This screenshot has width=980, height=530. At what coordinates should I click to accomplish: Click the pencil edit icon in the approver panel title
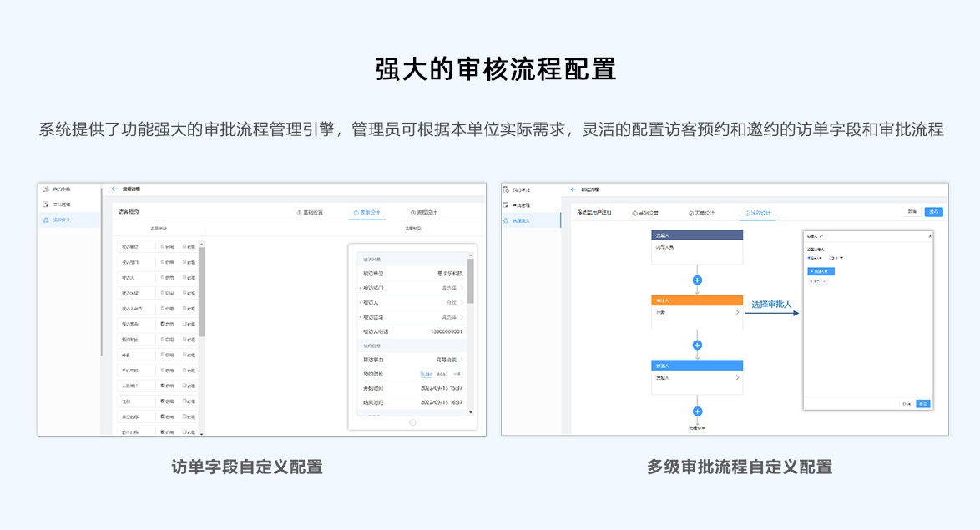pyautogui.click(x=822, y=236)
